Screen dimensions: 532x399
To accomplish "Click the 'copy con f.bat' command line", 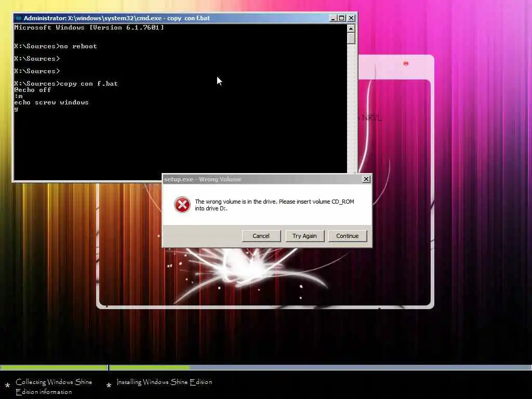I will point(66,84).
